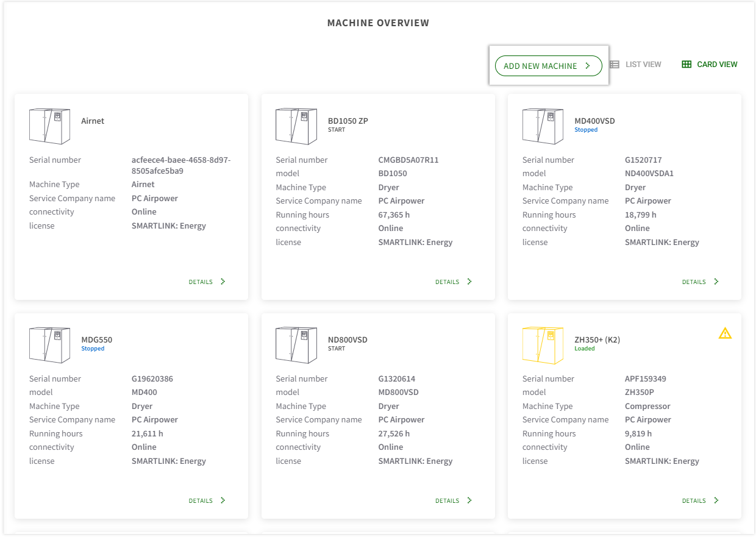
Task: Click model value MD800VSD
Action: 399,392
